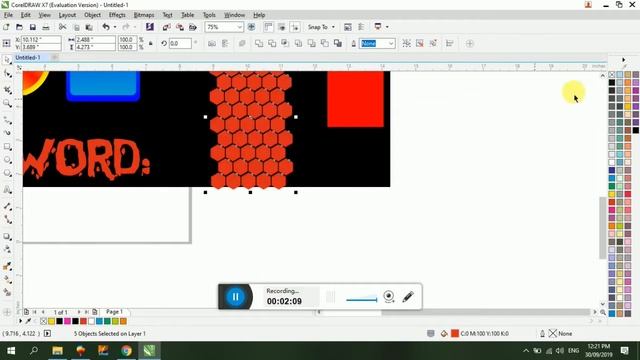This screenshot has width=640, height=360.
Task: Toggle Show Guidelines button
Action: point(295,27)
